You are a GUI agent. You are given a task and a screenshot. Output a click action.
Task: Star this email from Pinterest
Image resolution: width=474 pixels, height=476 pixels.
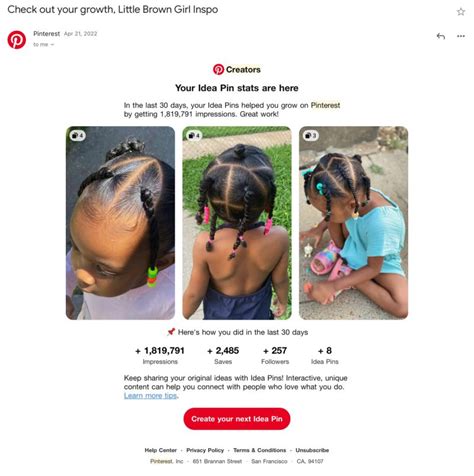pos(461,12)
